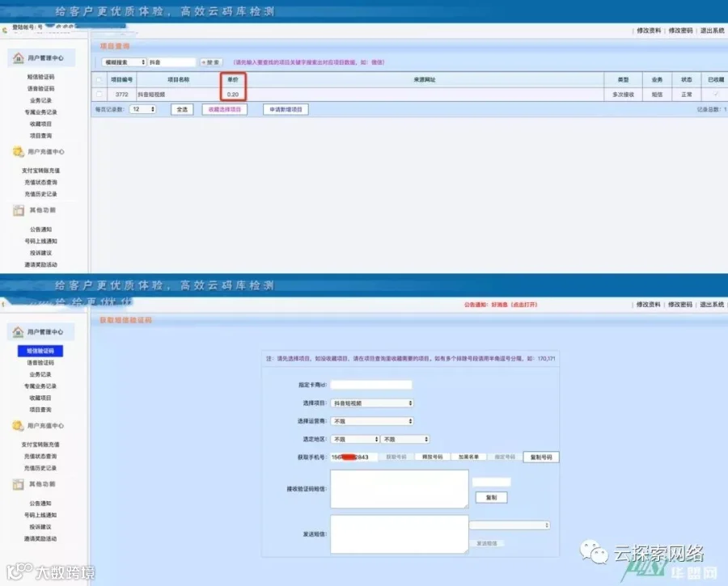Open the second 选定地区 dropdown
Viewport: 728px width, 586px height.
[x=405, y=439]
